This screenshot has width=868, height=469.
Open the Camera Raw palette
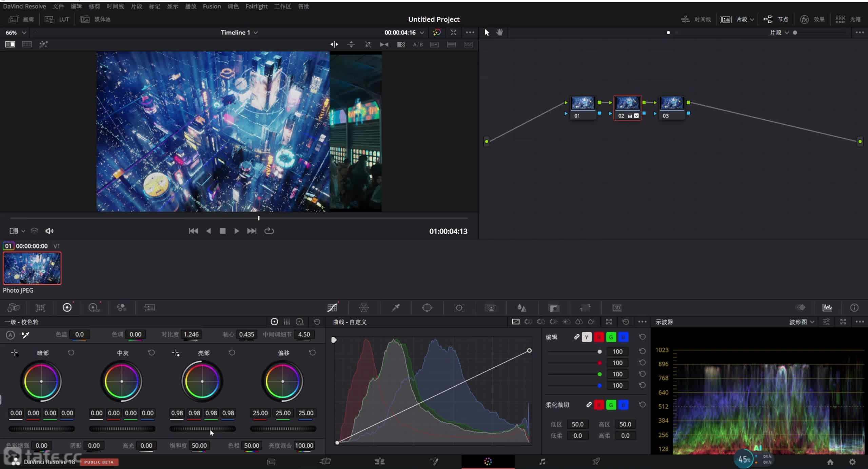(13, 308)
